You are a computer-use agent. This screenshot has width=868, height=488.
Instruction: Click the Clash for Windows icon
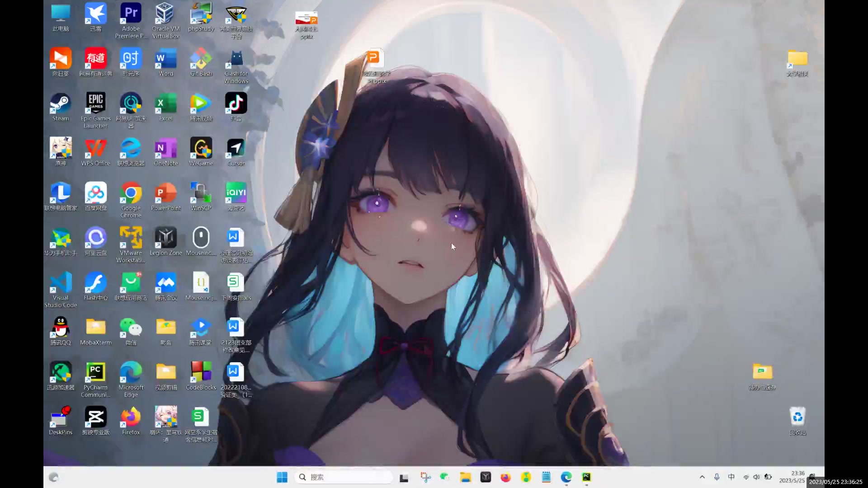[236, 59]
